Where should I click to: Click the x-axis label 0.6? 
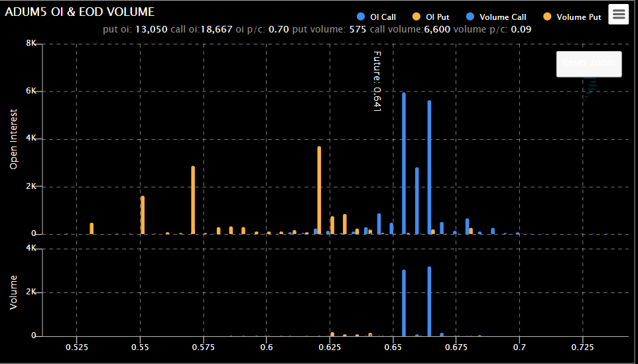click(x=267, y=347)
